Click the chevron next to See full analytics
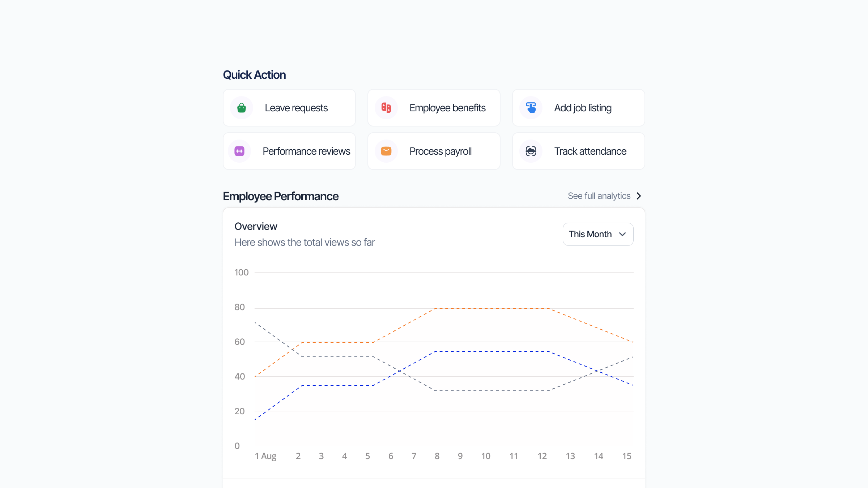 coord(639,196)
